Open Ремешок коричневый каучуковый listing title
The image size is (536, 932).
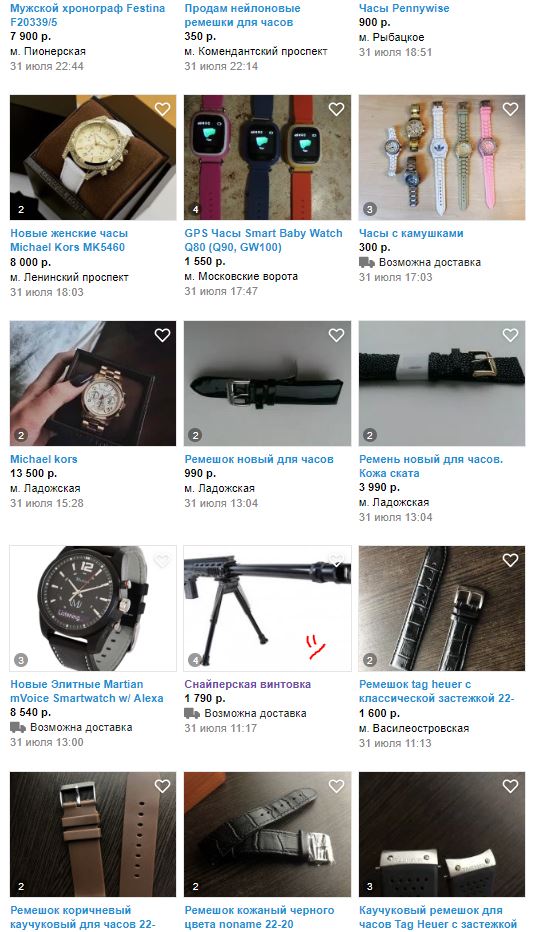(x=83, y=917)
